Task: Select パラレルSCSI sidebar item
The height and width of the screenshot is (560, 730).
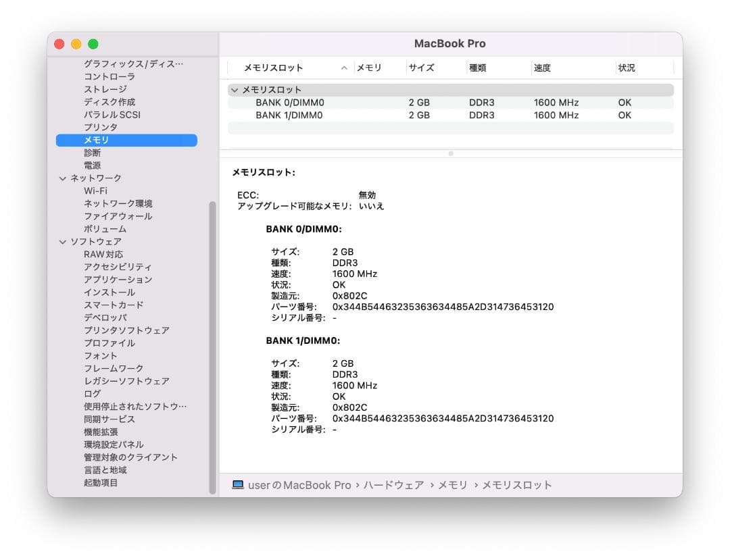Action: coord(112,114)
